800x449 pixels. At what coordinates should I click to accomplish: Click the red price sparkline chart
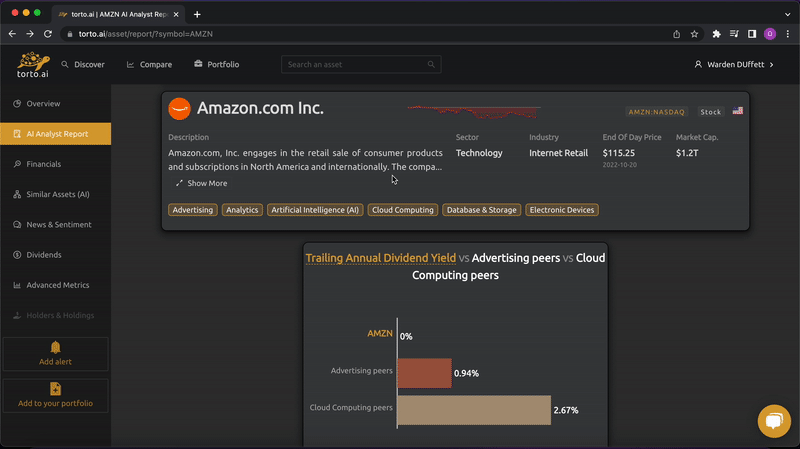[x=474, y=112]
